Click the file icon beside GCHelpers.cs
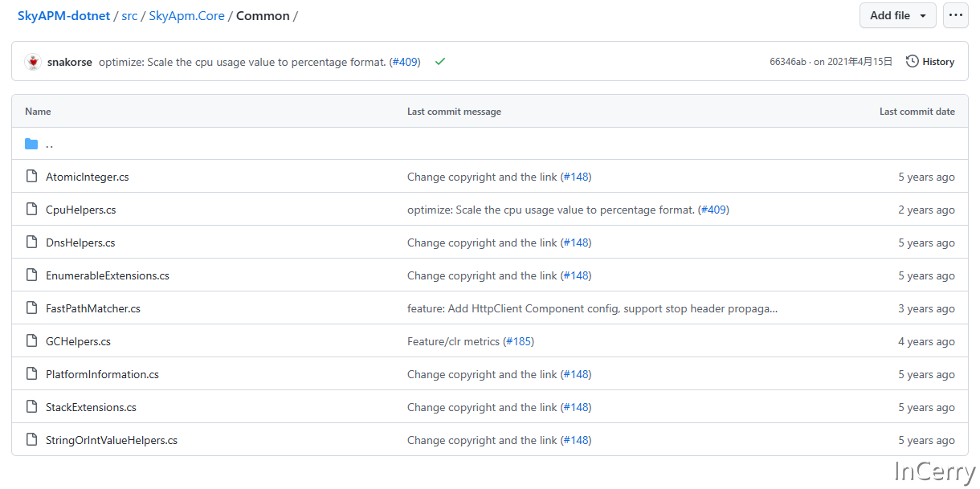 [32, 341]
